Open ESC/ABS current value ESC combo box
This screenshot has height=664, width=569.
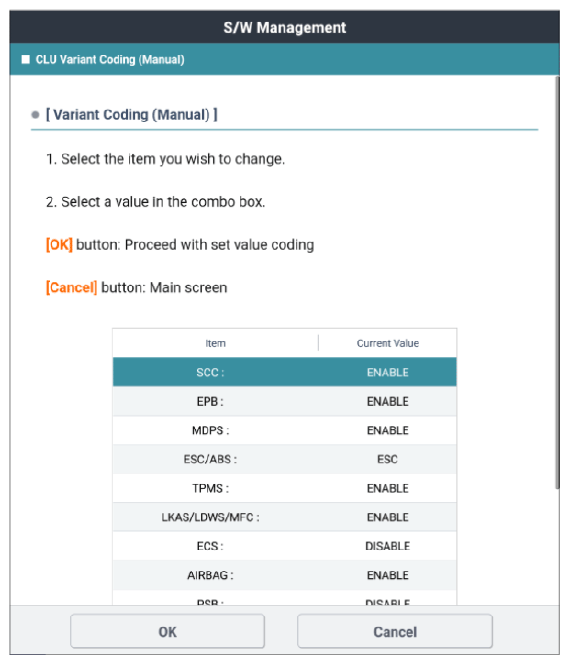point(387,459)
